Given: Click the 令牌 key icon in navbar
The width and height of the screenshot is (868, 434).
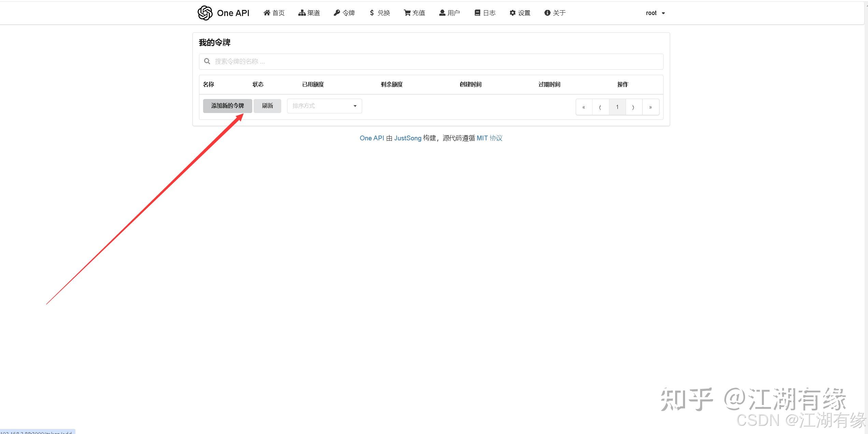Looking at the screenshot, I should (x=337, y=13).
